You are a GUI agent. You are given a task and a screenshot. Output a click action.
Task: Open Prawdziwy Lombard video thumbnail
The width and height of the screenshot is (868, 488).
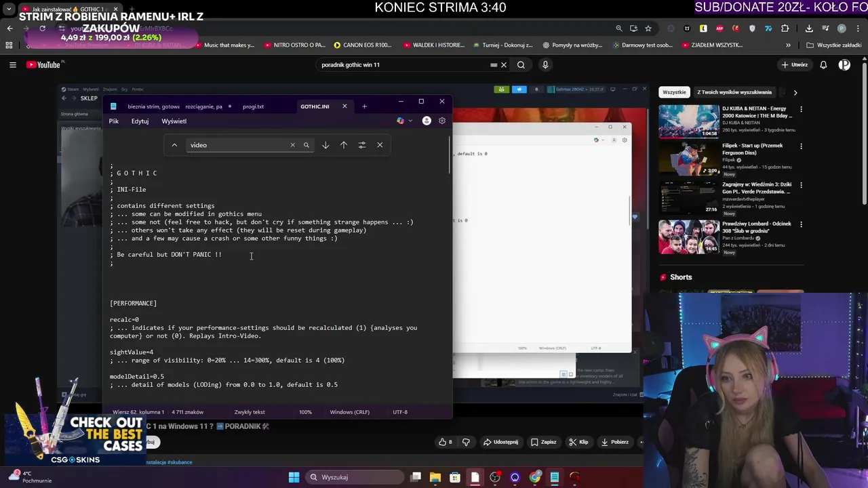(x=689, y=237)
